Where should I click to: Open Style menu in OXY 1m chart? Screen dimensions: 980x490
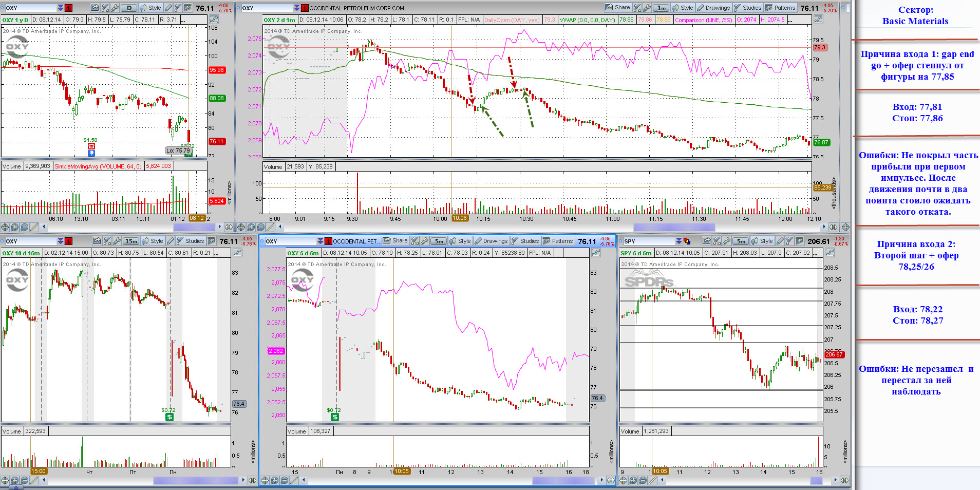click(683, 8)
